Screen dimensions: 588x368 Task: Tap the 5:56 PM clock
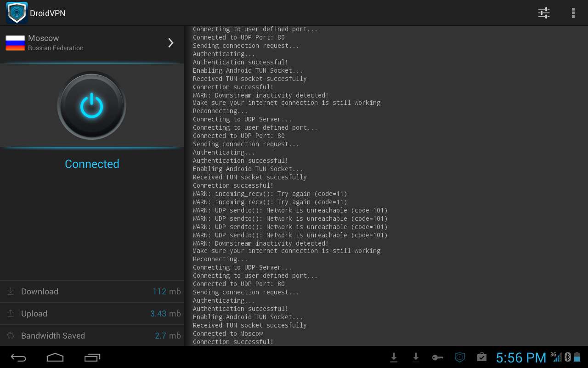click(521, 357)
